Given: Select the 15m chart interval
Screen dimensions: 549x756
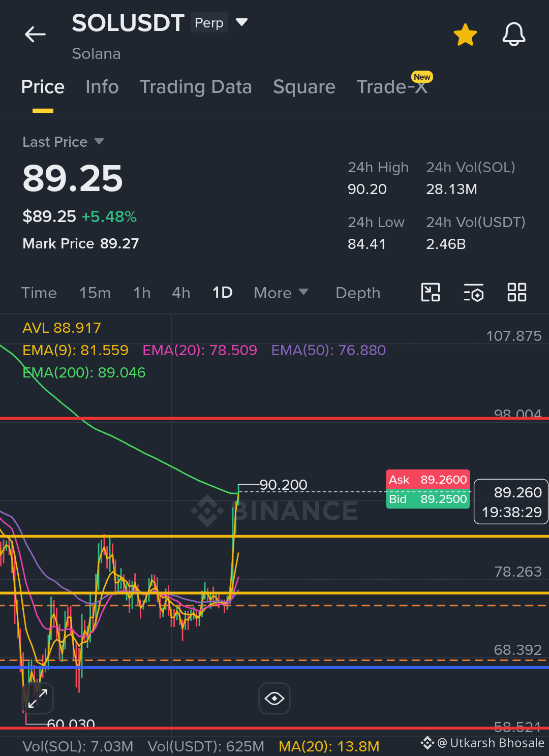Looking at the screenshot, I should pos(95,293).
